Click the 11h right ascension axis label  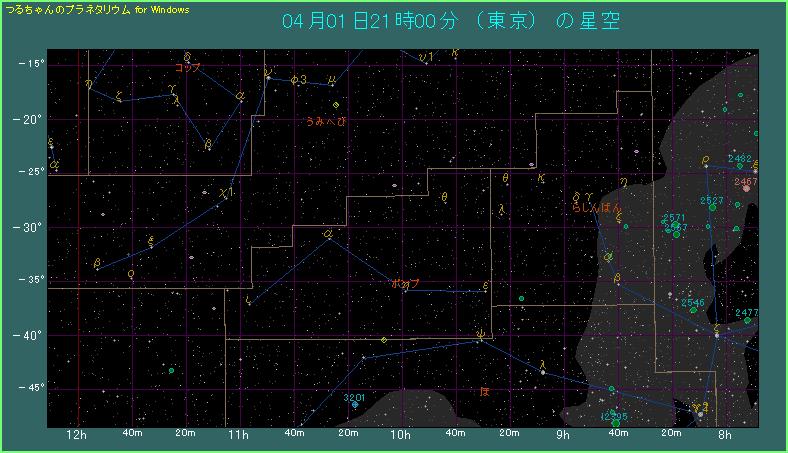pyautogui.click(x=238, y=436)
